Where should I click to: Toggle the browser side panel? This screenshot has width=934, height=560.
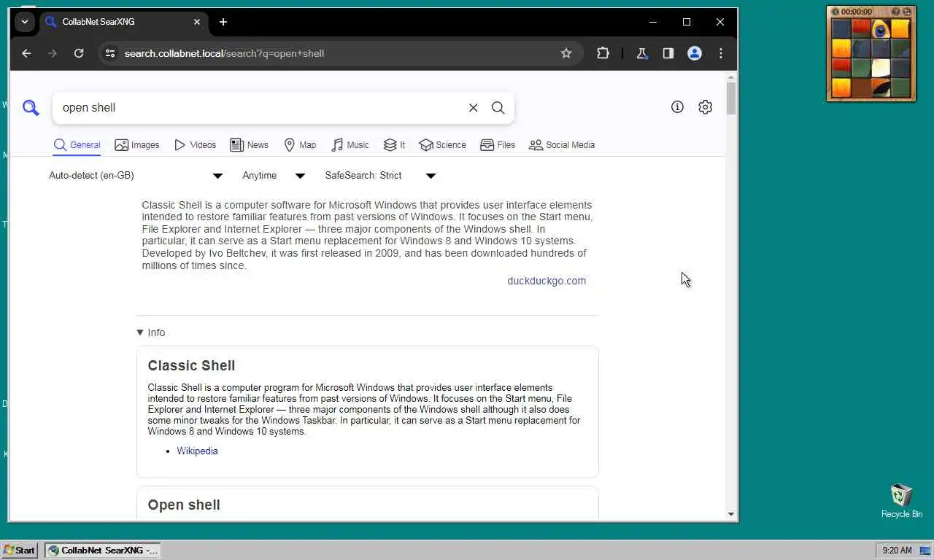(668, 53)
